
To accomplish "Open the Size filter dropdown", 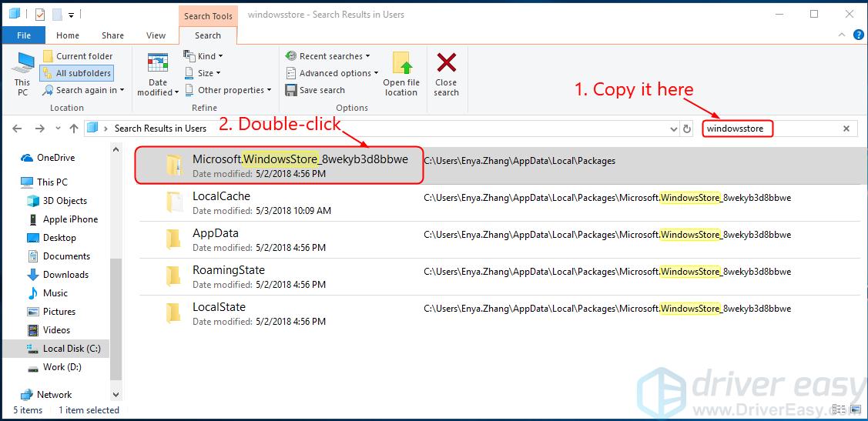I will (x=202, y=73).
